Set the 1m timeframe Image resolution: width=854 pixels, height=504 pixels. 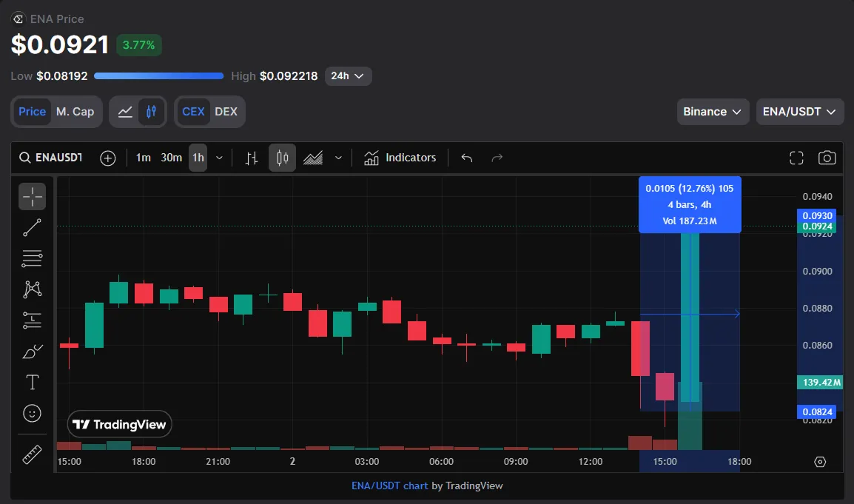pos(144,158)
